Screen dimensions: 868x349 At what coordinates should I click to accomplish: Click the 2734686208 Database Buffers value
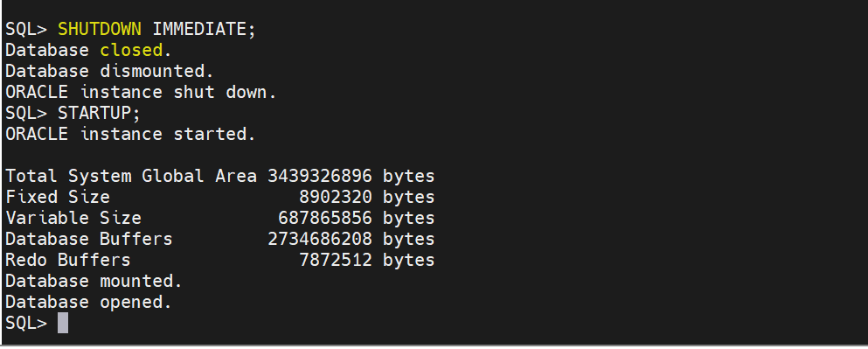click(320, 240)
